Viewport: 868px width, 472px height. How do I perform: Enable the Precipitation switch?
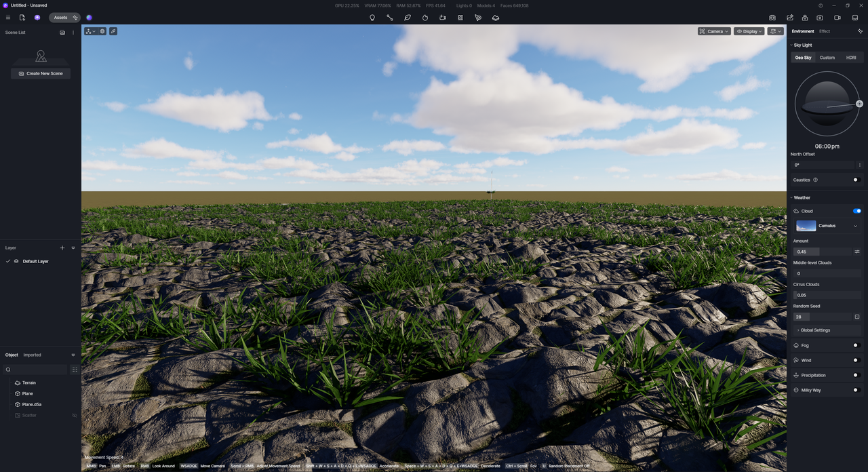coord(856,375)
